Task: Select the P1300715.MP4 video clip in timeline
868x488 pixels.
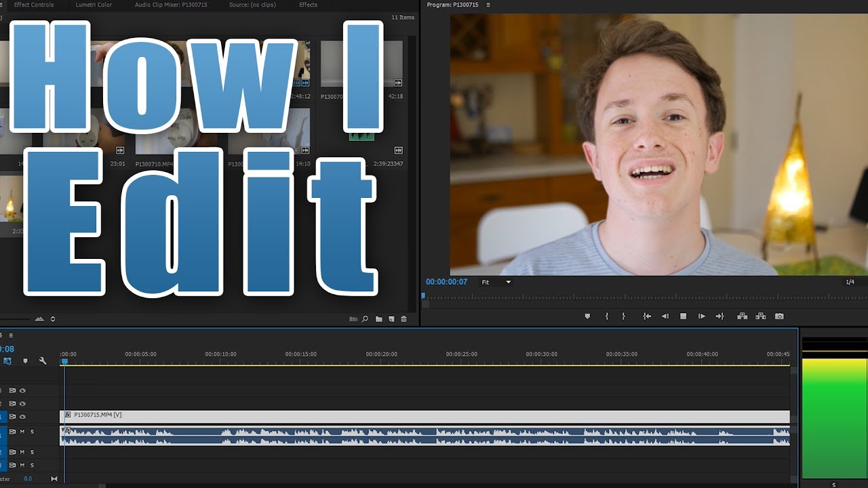Action: [x=425, y=417]
